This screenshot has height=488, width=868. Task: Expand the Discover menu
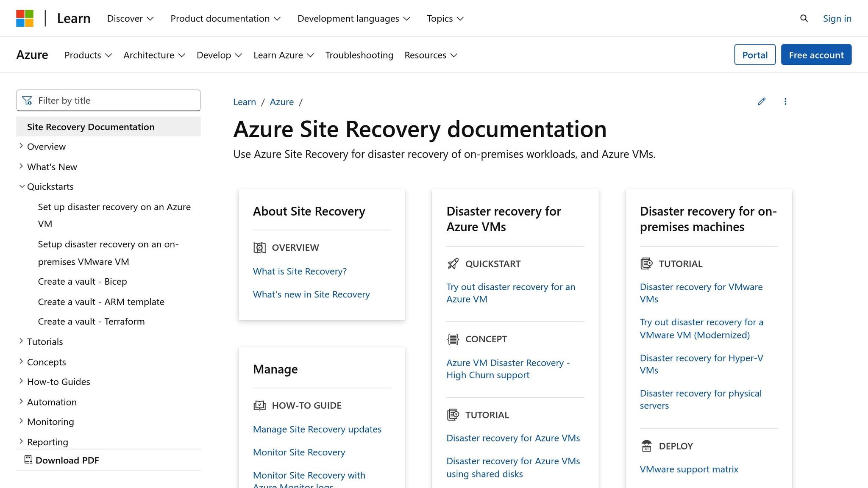[x=130, y=18]
